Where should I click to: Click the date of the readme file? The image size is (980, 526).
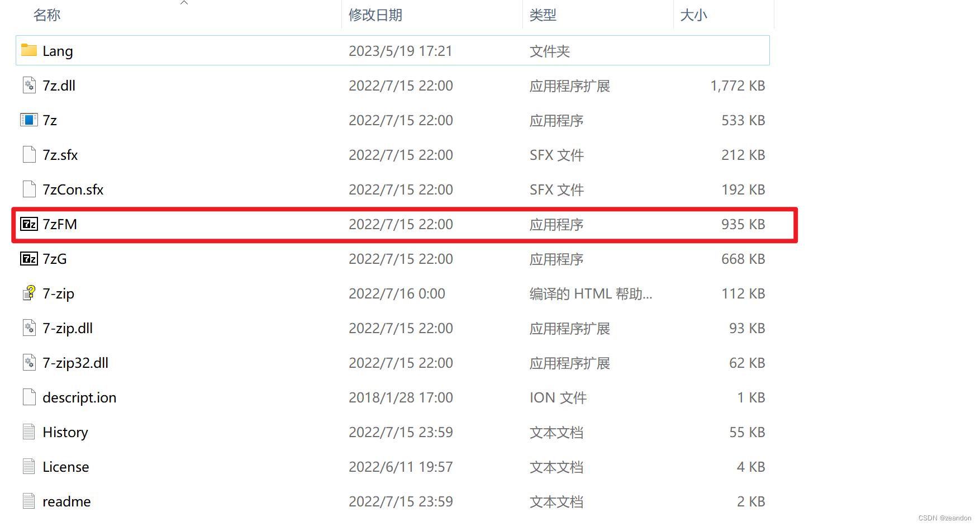pos(401,501)
